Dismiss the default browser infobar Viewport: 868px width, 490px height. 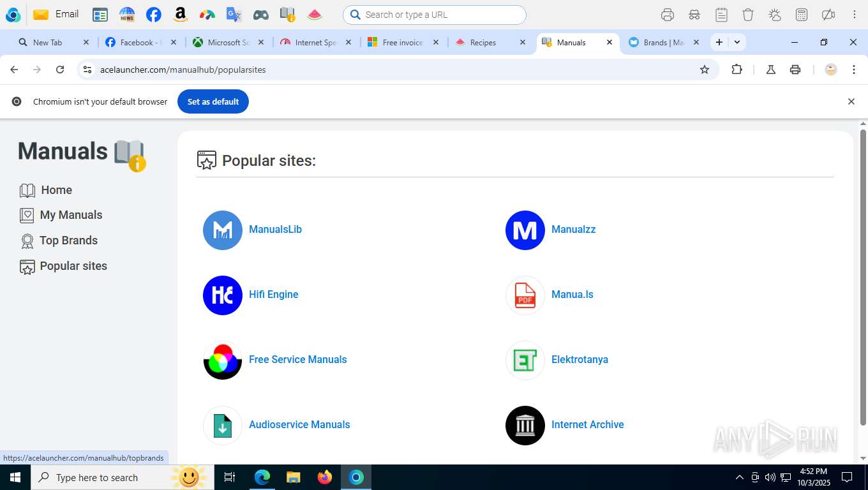(x=851, y=101)
